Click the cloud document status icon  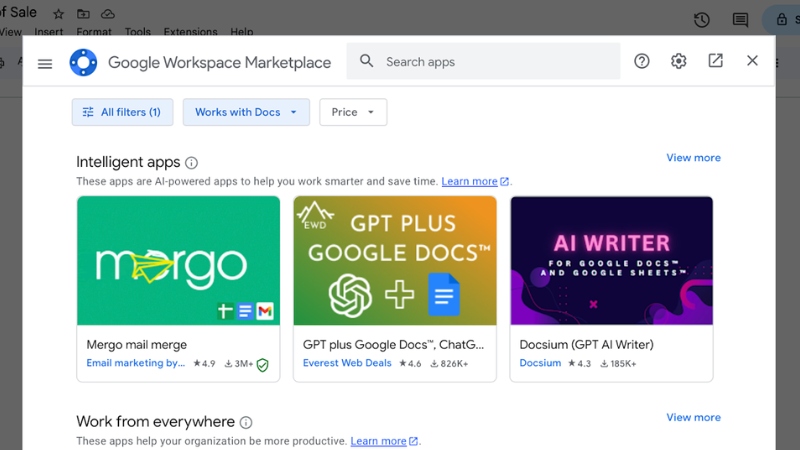(108, 14)
